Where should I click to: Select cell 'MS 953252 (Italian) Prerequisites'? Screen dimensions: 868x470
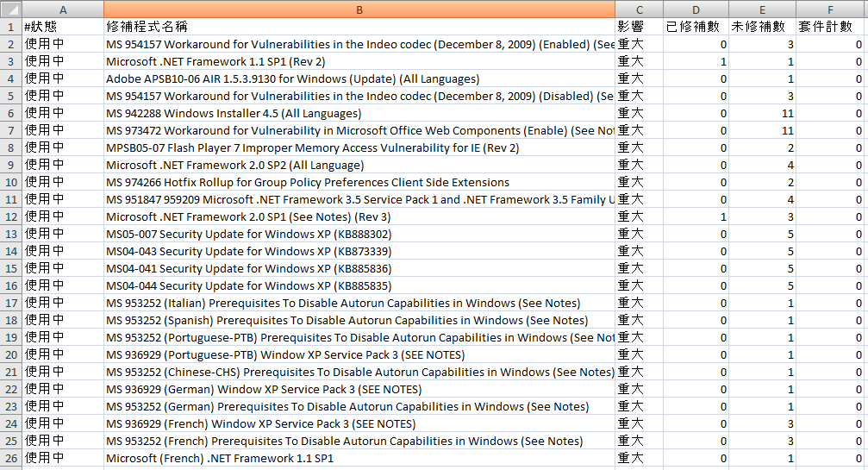pyautogui.click(x=359, y=303)
